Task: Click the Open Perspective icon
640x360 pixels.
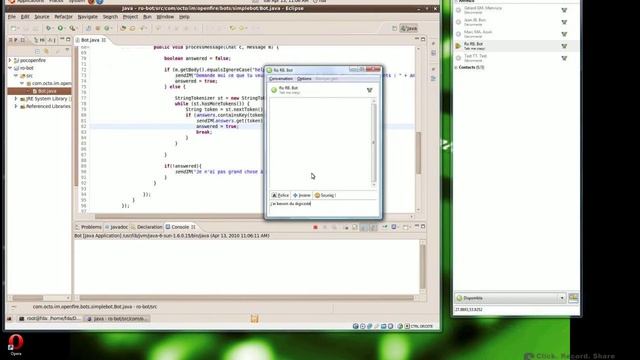Action: pyautogui.click(x=394, y=28)
